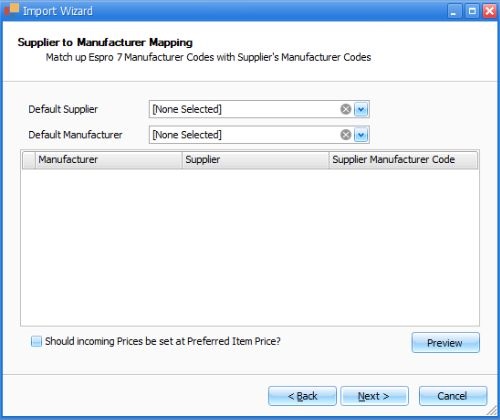Maximize the Import Wizard window
Viewport: 500px width, 420px height.
click(x=472, y=11)
